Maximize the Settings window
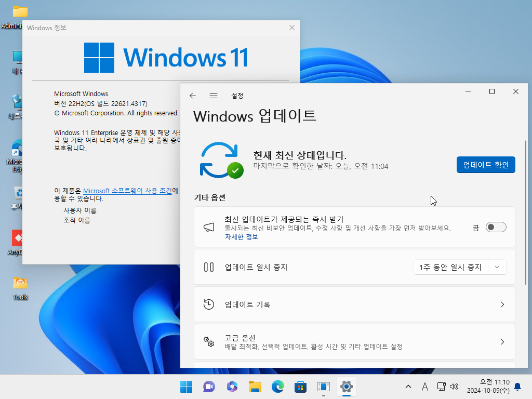This screenshot has width=532, height=399. click(x=492, y=91)
